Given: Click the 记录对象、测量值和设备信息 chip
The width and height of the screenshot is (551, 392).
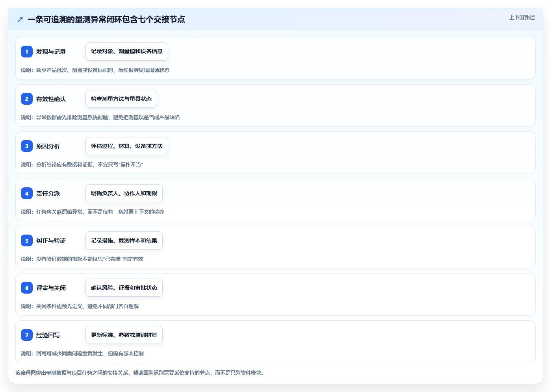Looking at the screenshot, I should (x=127, y=52).
